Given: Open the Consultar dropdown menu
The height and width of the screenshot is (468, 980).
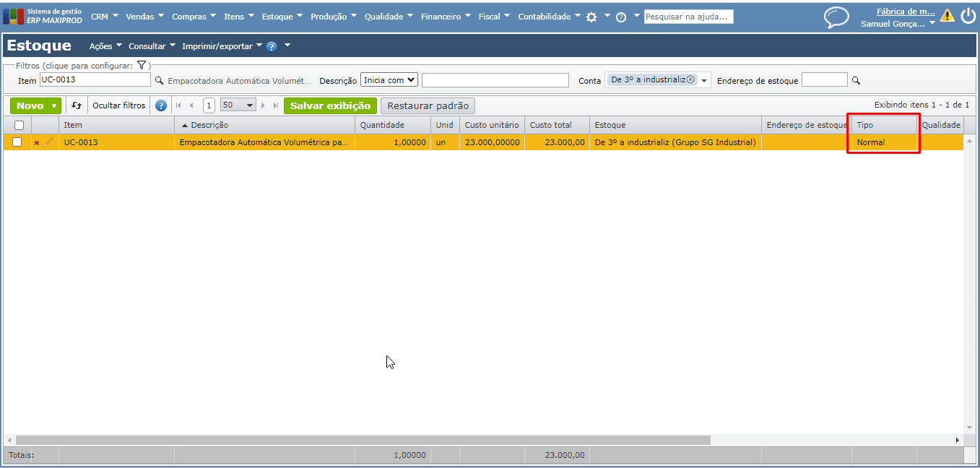Looking at the screenshot, I should [x=152, y=46].
